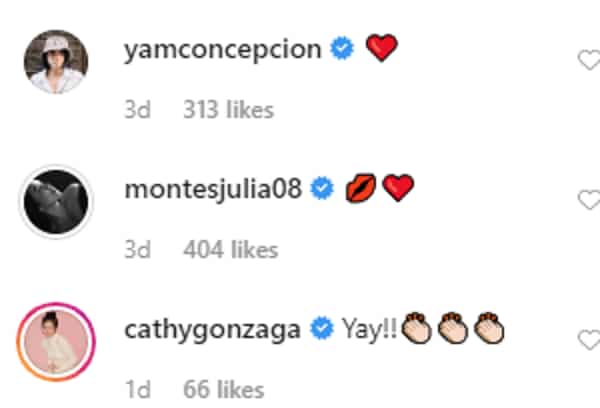Open the montesjulia08 username link
Image resolution: width=600 pixels, height=408 pixels.
point(213,189)
